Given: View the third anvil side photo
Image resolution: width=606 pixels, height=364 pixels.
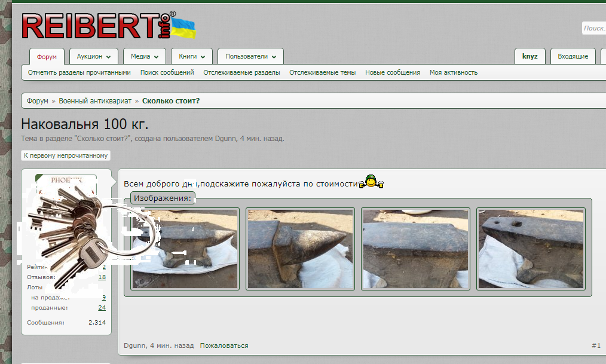Looking at the screenshot, I should click(x=416, y=248).
